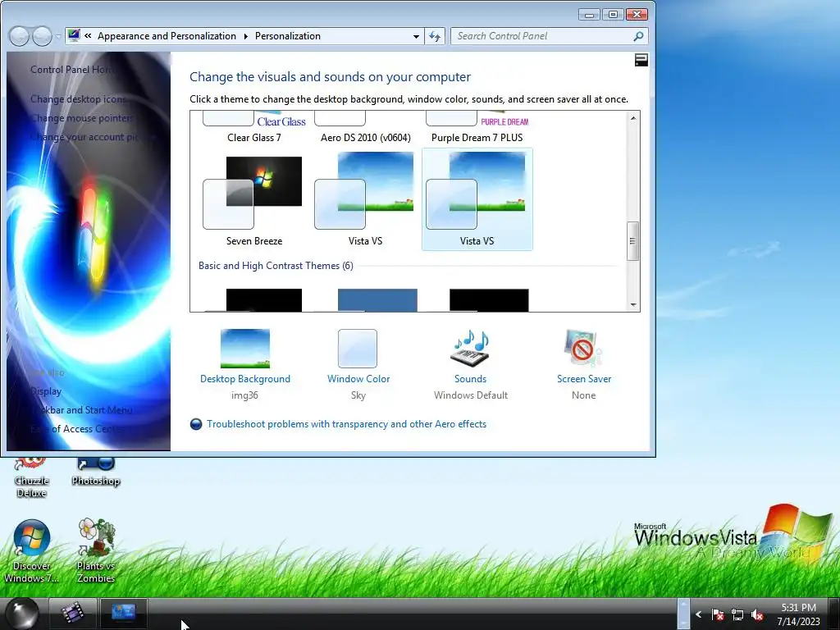Click Appearance and Personalization breadcrumb
This screenshot has width=840, height=630.
point(167,36)
